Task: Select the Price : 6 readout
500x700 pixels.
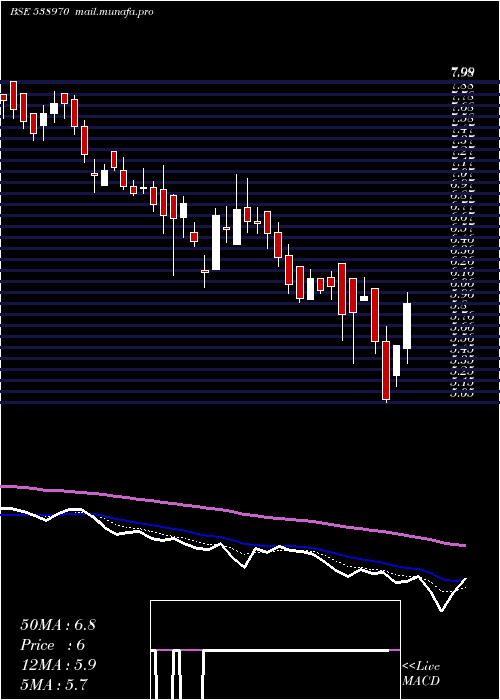Action: [52, 645]
